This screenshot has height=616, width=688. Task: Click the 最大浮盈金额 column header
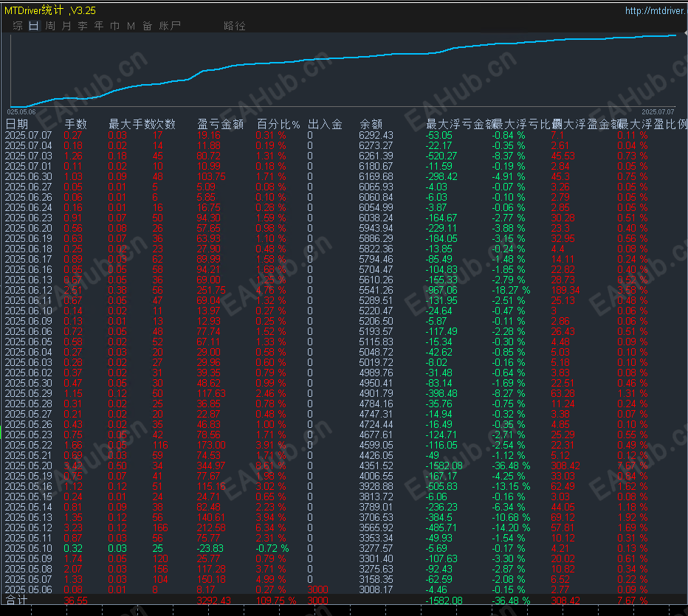(586, 124)
